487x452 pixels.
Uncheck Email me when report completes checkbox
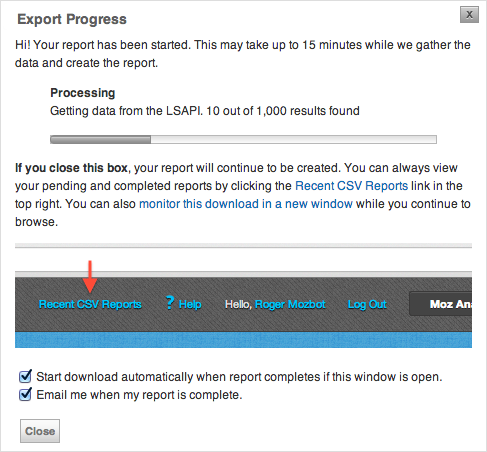(x=26, y=394)
